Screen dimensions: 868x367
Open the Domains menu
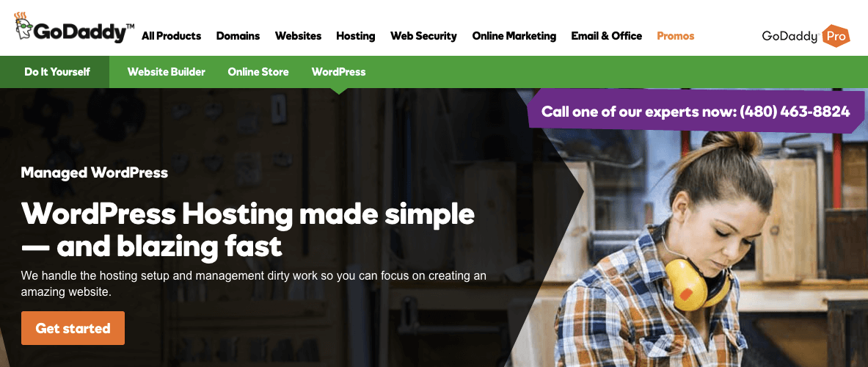[x=238, y=36]
